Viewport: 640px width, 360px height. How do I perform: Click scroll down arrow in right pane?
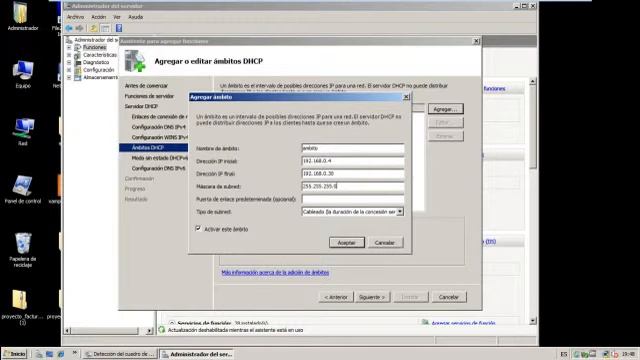pyautogui.click(x=533, y=321)
